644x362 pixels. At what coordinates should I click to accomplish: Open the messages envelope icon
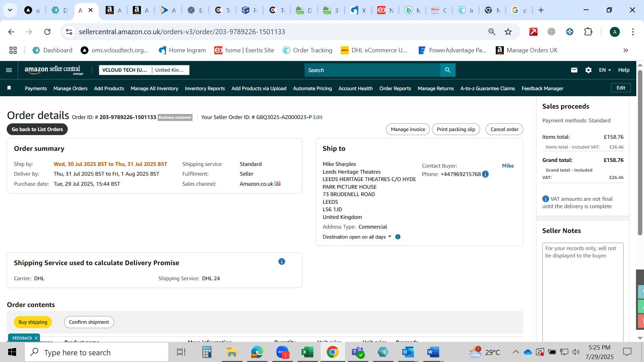tap(574, 70)
